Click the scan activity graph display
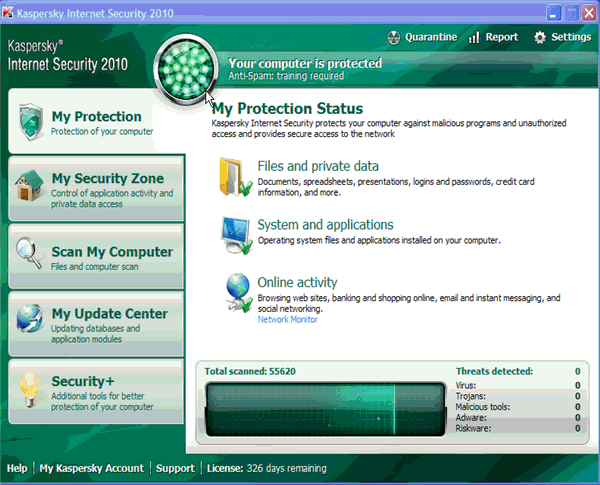 pos(325,409)
